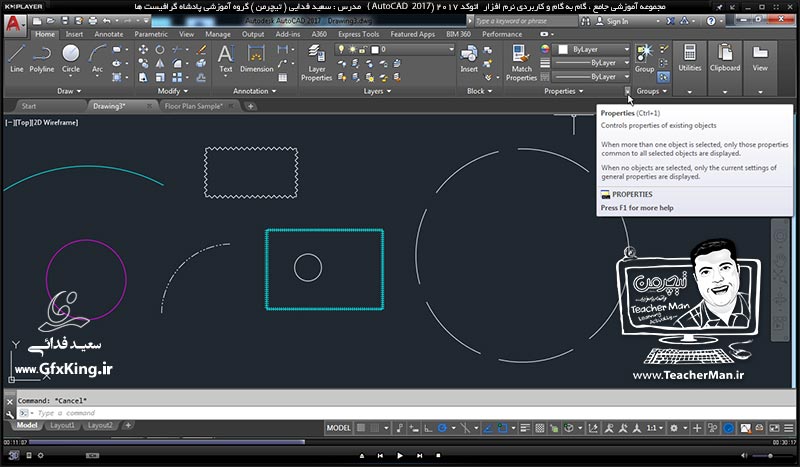Toggle grid display in status bar
The height and width of the screenshot is (467, 800).
(361, 428)
